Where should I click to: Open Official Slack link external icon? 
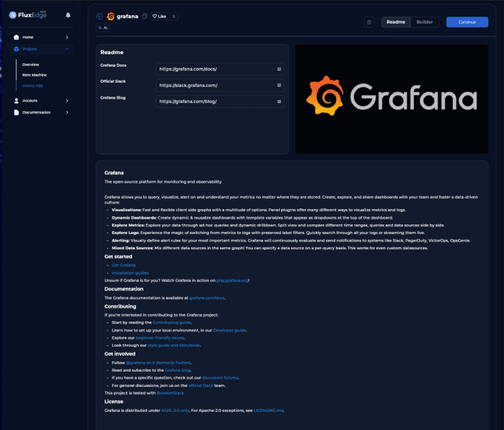click(279, 85)
